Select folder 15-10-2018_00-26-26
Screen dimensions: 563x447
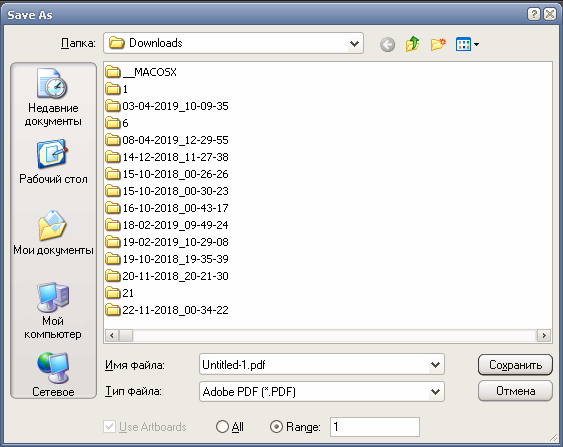click(x=167, y=174)
